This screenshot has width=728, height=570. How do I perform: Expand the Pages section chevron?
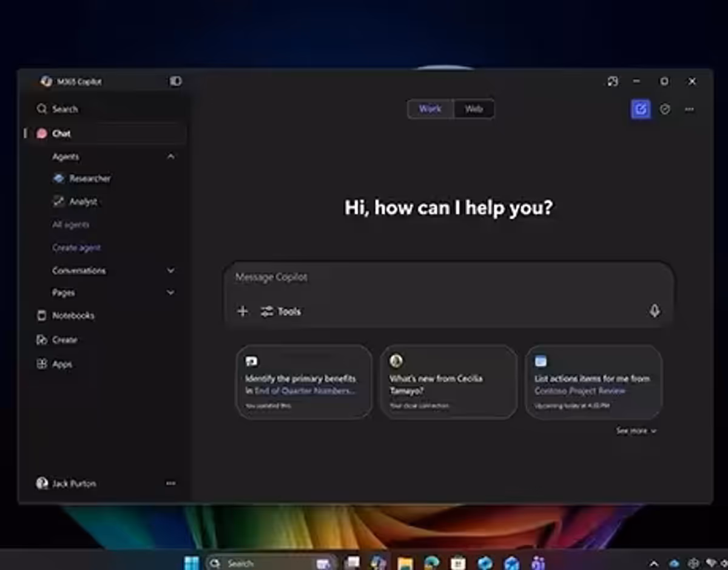(x=170, y=293)
